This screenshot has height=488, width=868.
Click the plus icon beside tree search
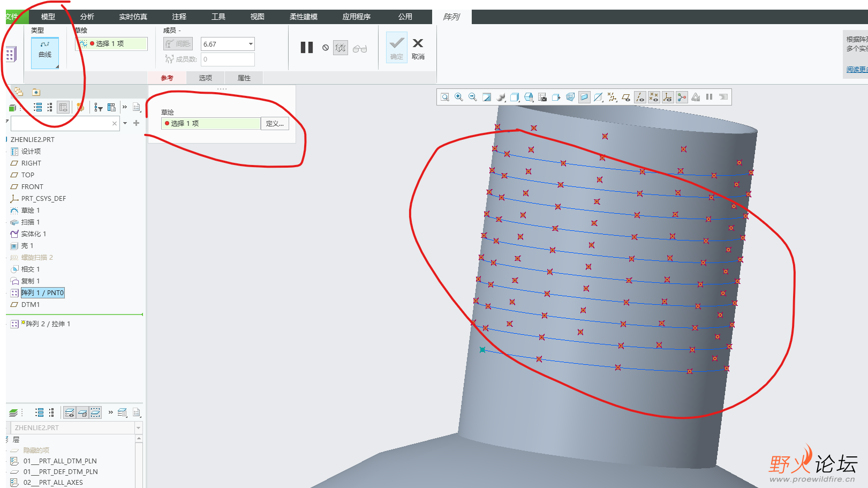tap(136, 123)
